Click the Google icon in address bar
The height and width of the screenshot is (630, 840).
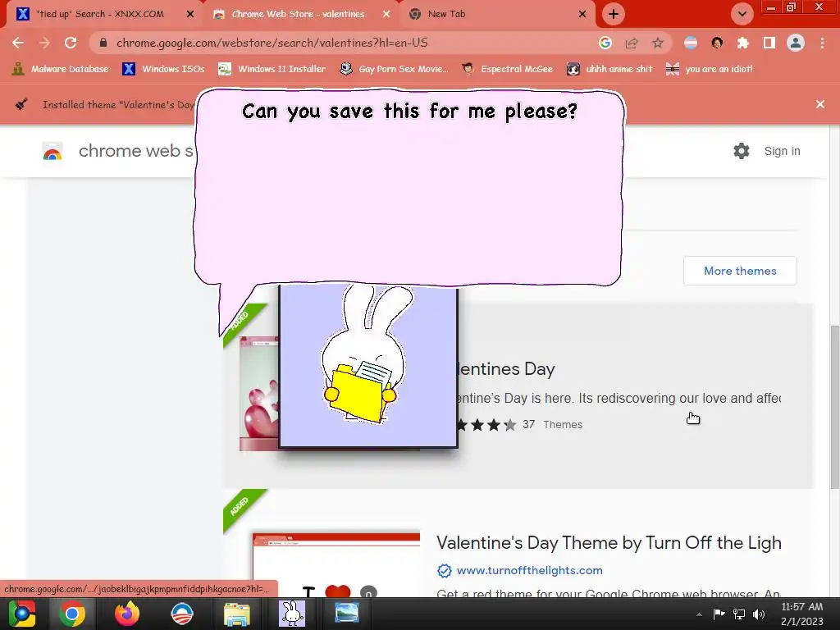605,43
